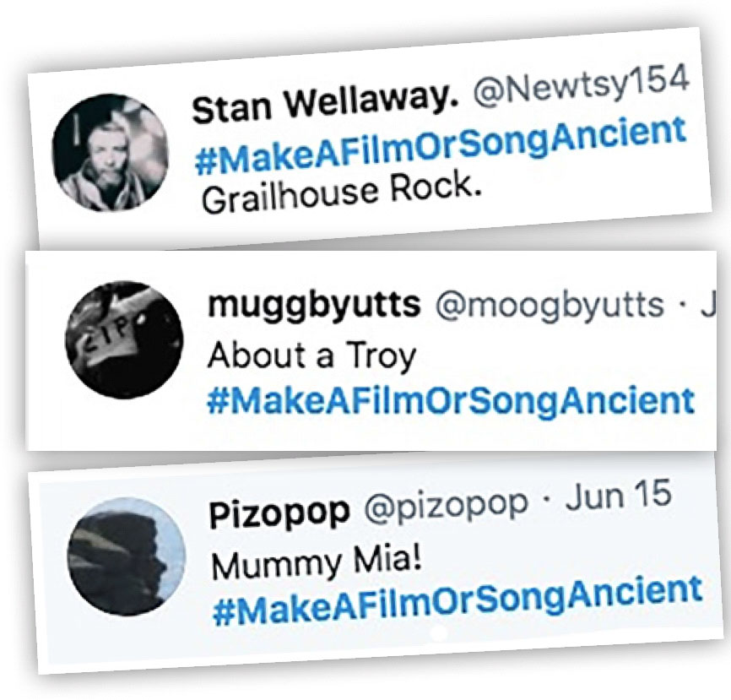Open the Jun 15 timestamp
Screen dimensions: 731x700
(619, 496)
